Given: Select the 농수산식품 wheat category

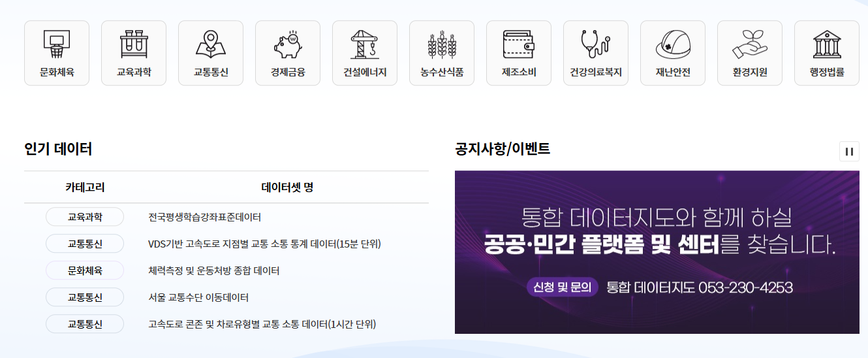Looking at the screenshot, I should point(442,53).
